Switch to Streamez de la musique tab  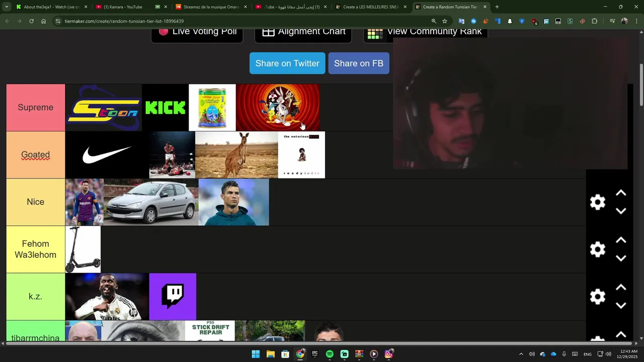(211, 7)
